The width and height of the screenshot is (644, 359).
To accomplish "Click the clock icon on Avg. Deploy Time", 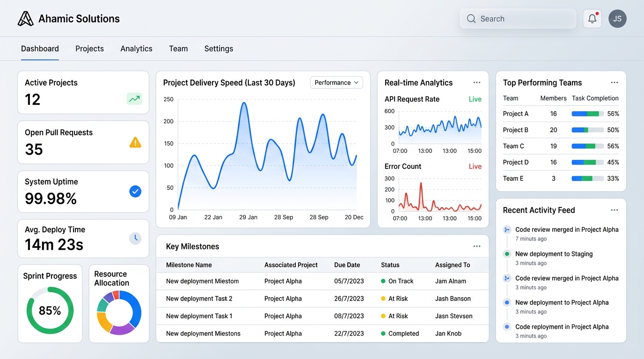I will (135, 238).
